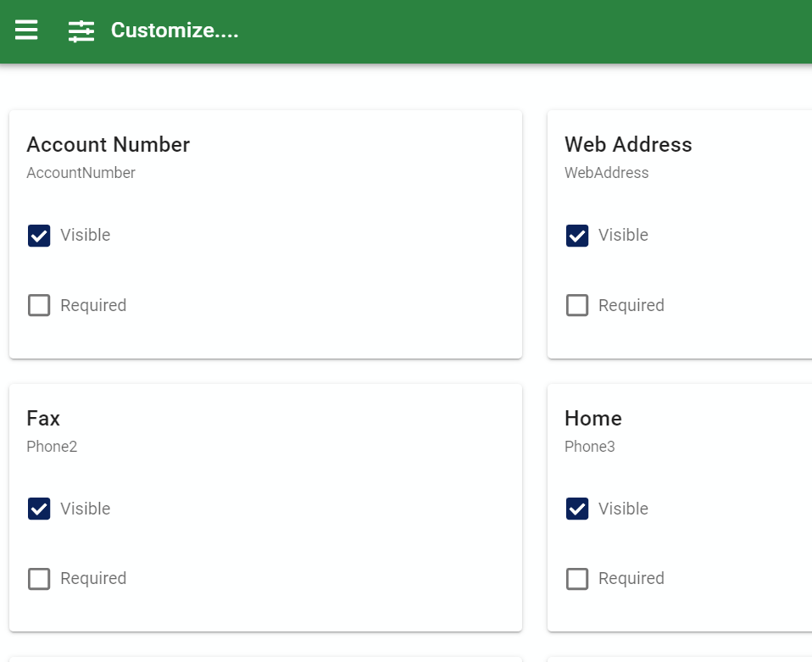Image resolution: width=812 pixels, height=662 pixels.
Task: Click the Fax card heading
Action: click(43, 419)
